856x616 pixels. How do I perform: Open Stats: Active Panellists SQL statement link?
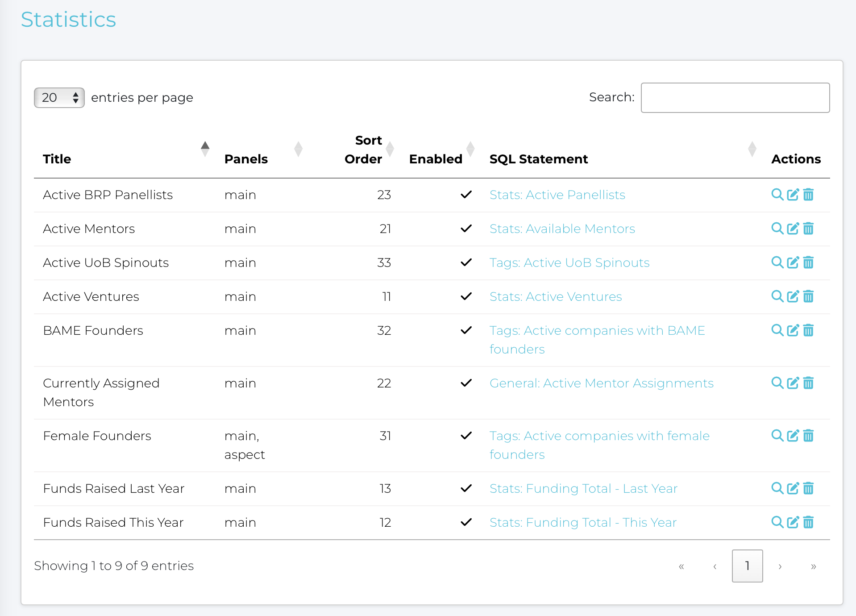[x=557, y=195]
